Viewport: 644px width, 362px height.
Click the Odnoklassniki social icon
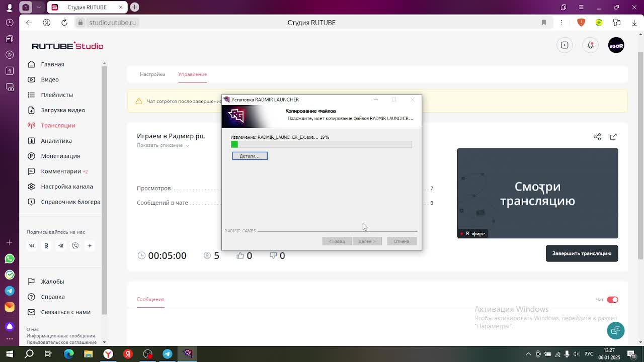pos(46,246)
